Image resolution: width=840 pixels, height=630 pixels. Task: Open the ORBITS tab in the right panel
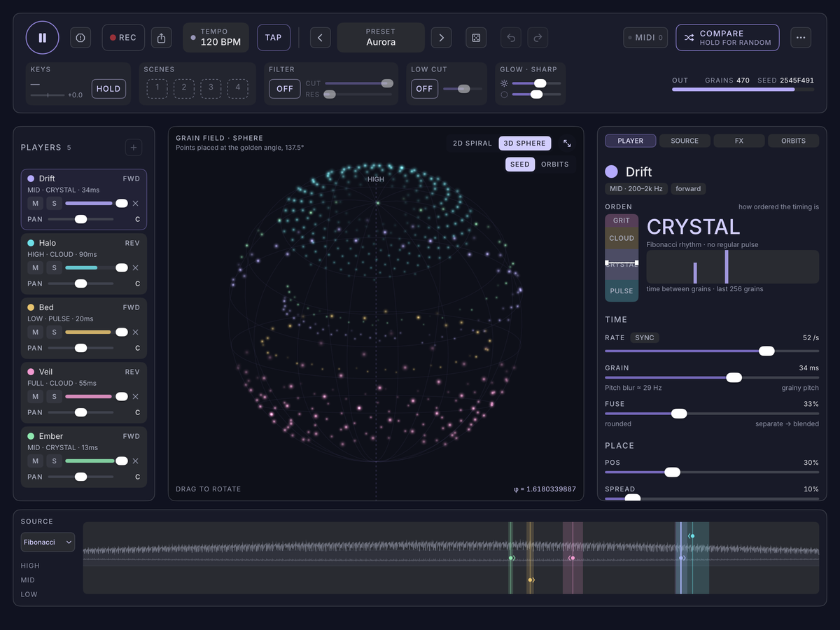(x=794, y=141)
